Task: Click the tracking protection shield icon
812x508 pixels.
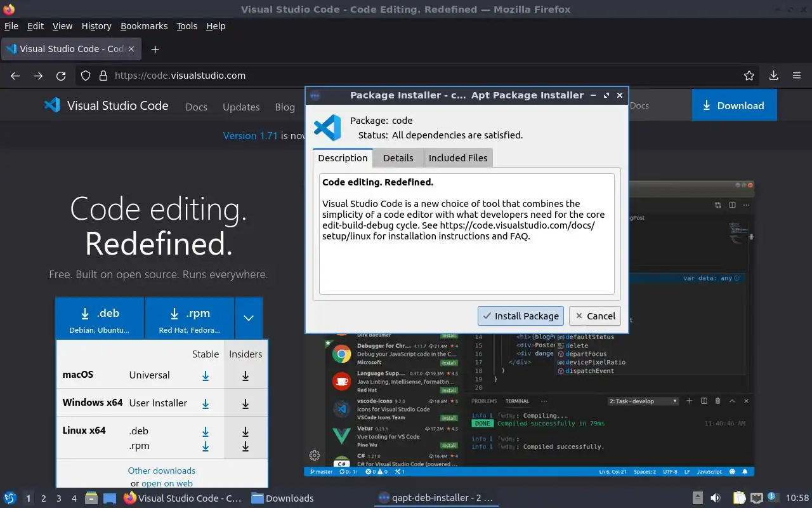Action: click(x=86, y=76)
